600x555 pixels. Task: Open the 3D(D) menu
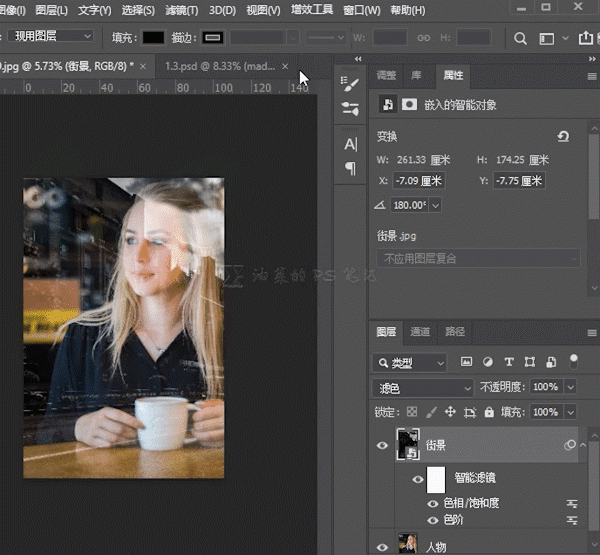[x=222, y=10]
